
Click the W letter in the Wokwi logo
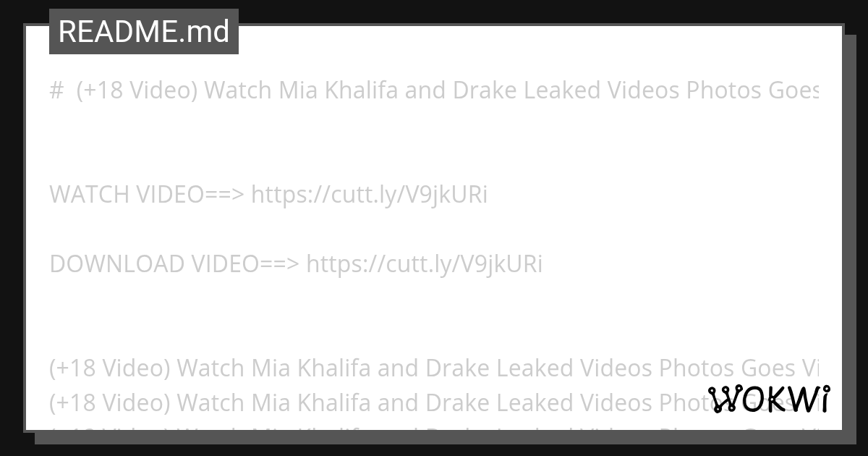[724, 400]
